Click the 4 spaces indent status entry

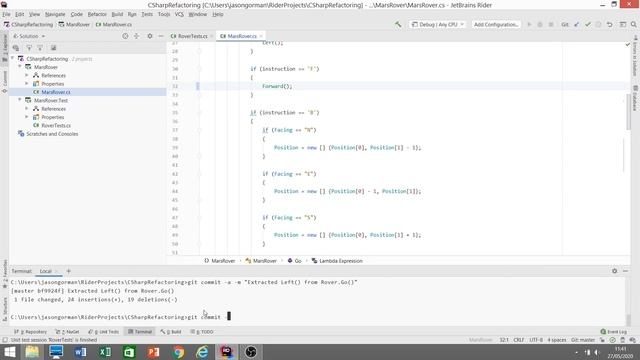(x=557, y=340)
